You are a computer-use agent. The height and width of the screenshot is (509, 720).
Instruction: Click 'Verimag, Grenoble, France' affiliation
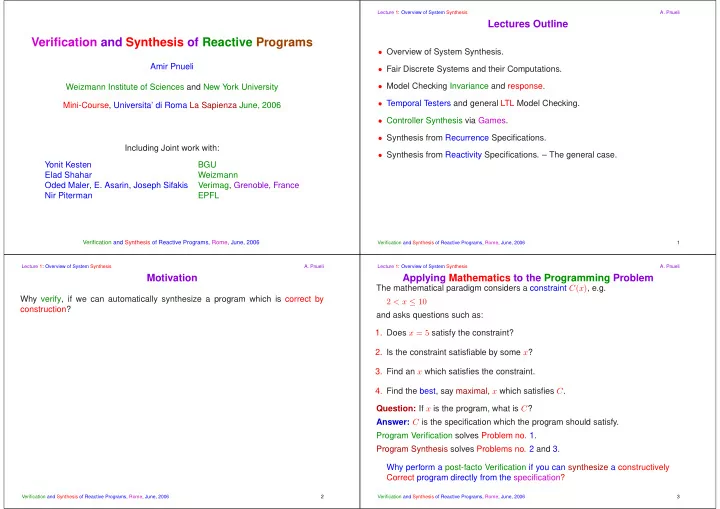point(248,185)
